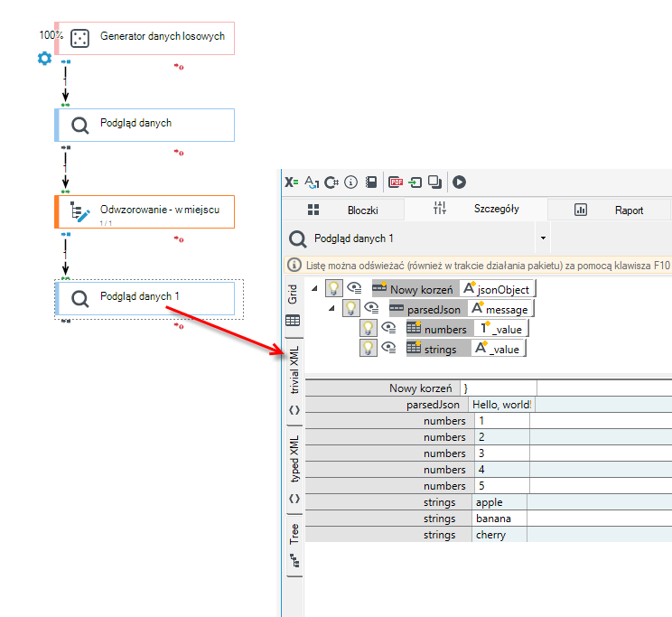Toggle the lightbulb for Nowy korzeń

pyautogui.click(x=334, y=288)
